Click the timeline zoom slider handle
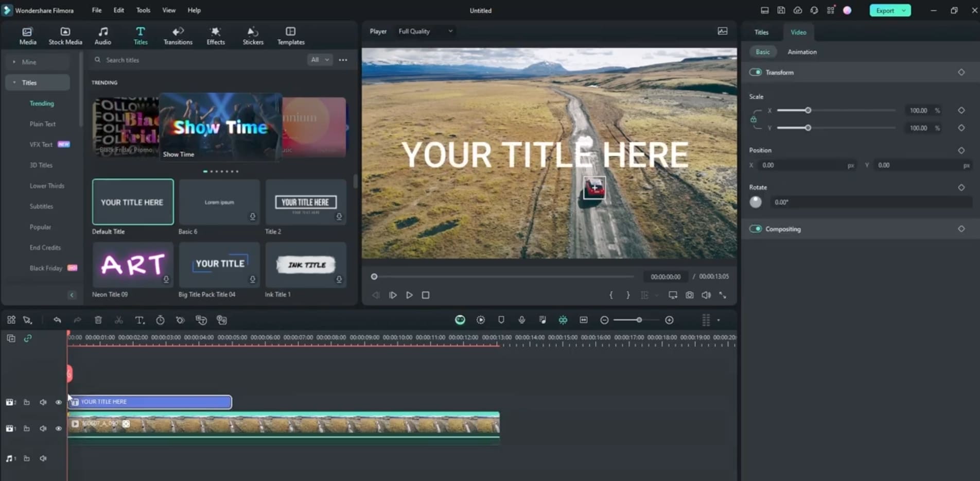Viewport: 980px width, 481px height. click(x=639, y=320)
